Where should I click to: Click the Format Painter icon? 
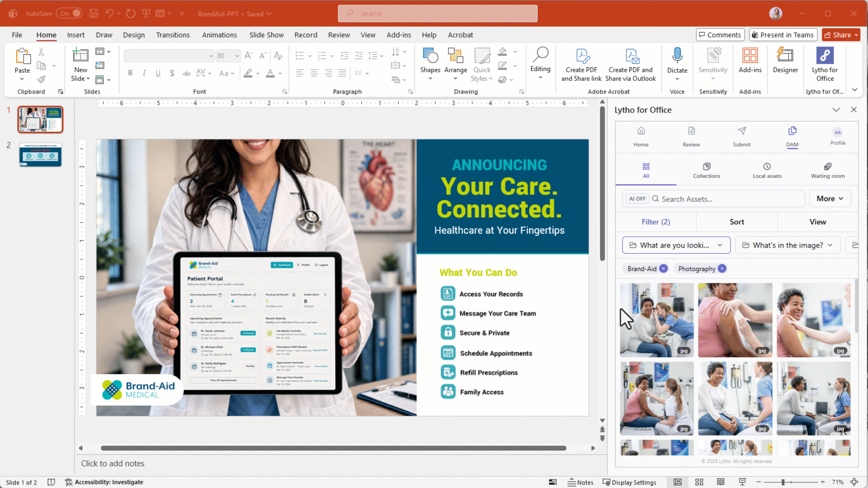[41, 80]
